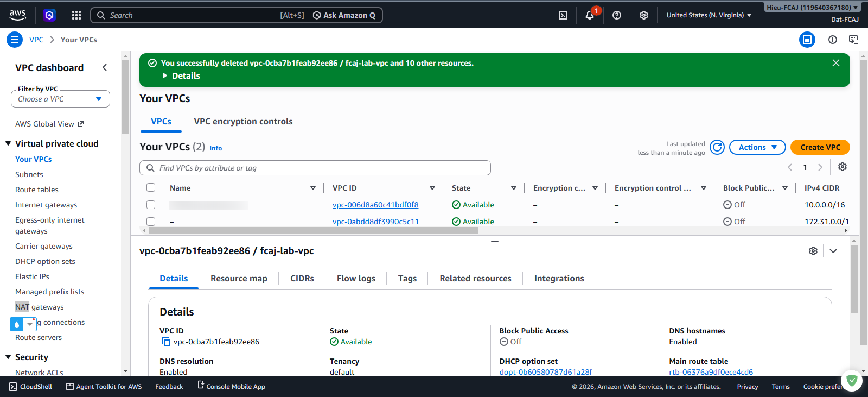The height and width of the screenshot is (397, 868).
Task: Open AWS Global View external link
Action: [50, 124]
